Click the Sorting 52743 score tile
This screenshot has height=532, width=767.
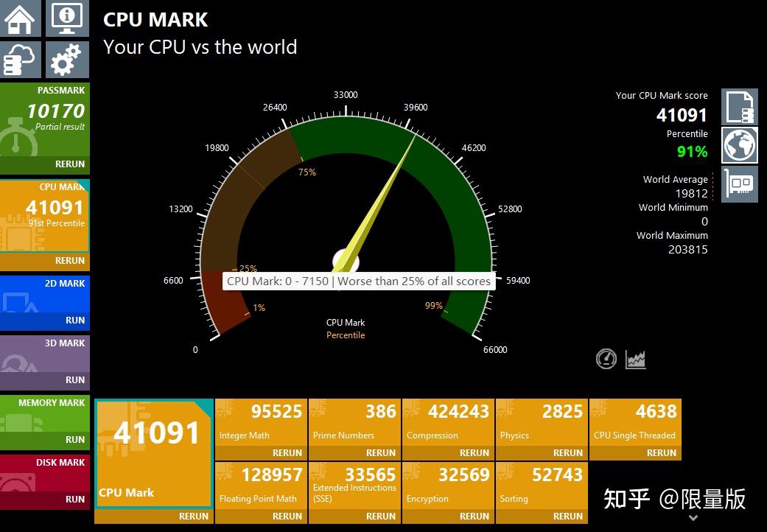pos(542,486)
